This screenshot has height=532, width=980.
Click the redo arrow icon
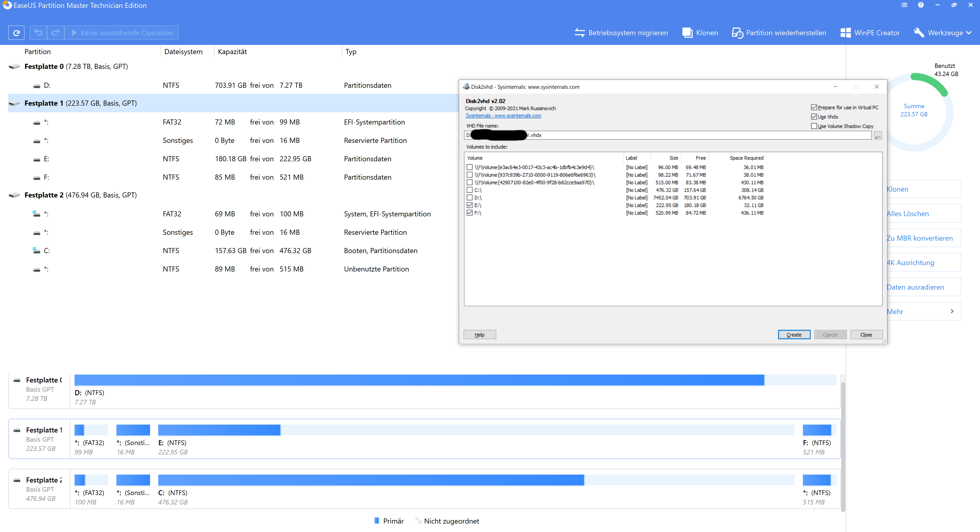(x=56, y=33)
